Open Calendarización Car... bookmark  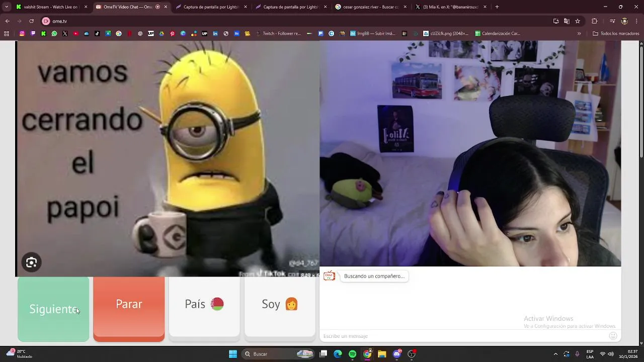[498, 34]
